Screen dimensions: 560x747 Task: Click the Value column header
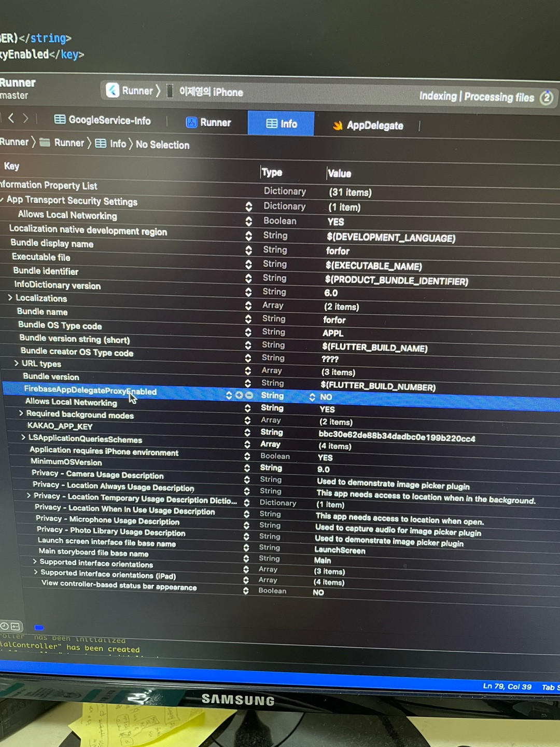tap(339, 173)
